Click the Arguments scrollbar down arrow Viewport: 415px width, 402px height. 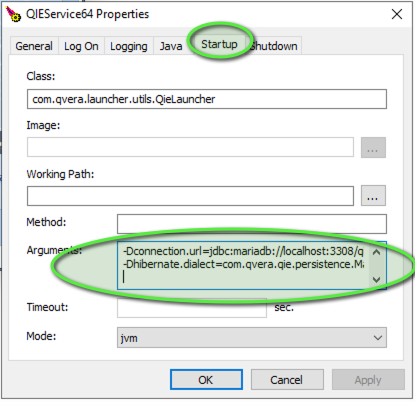pos(377,279)
